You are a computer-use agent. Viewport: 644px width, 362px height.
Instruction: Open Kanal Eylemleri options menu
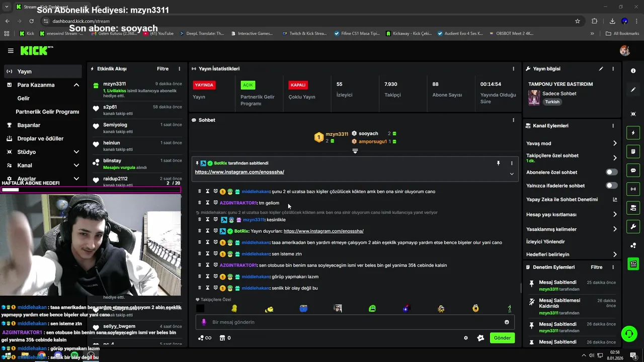[613, 126]
